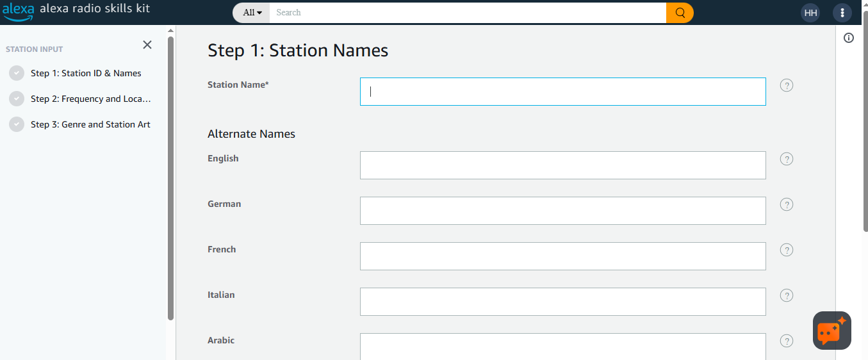Screen dimensions: 868x360
Task: Click the Step 2 checkmark circle icon
Action: 17,99
